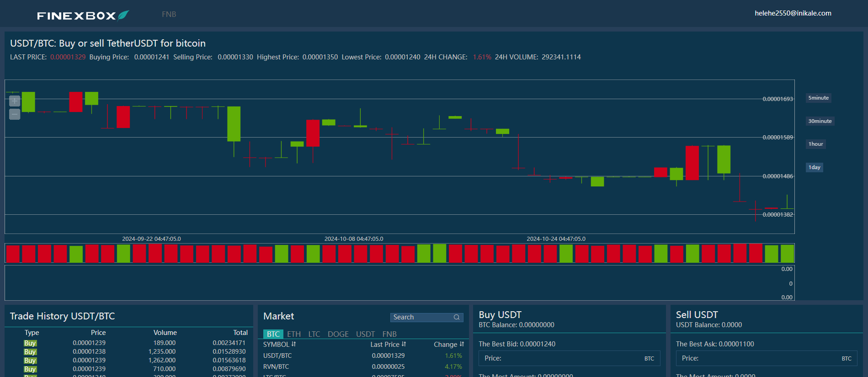Click The Best Ask: 0.00001100
The width and height of the screenshot is (868, 377).
coord(715,344)
